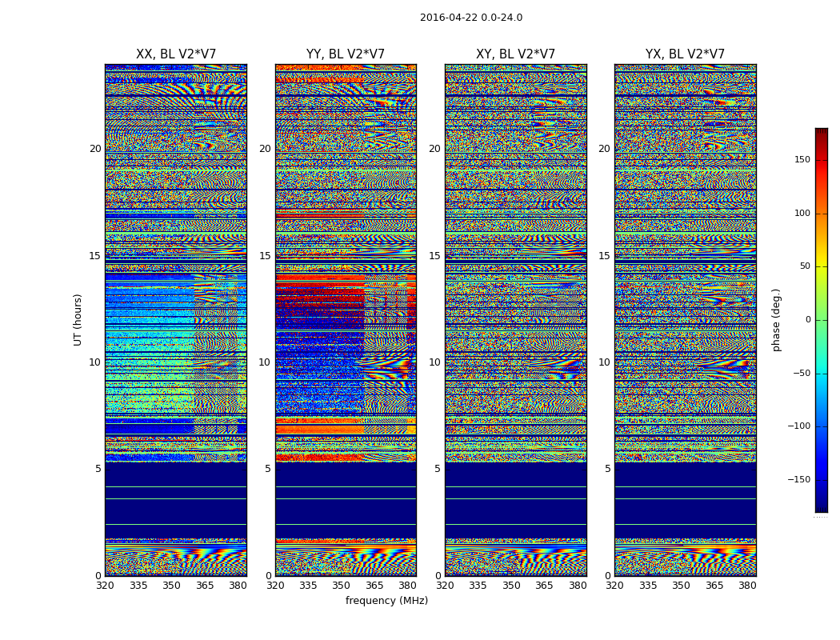Click the 'UT (hours)' y-axis label
The height and width of the screenshot is (640, 840).
[78, 320]
